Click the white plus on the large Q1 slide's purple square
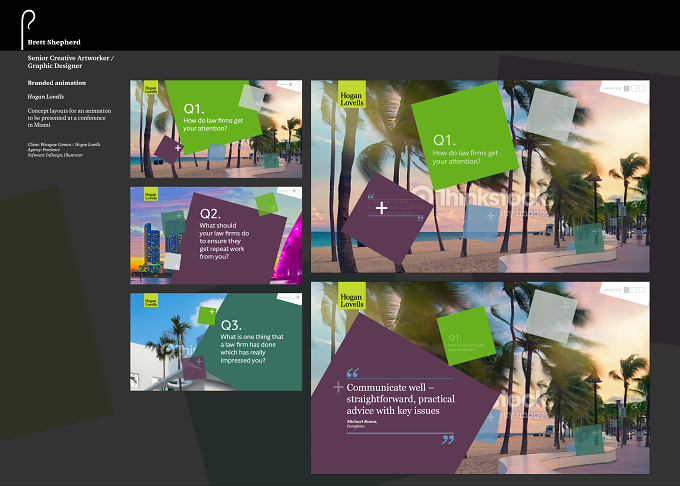 [382, 208]
